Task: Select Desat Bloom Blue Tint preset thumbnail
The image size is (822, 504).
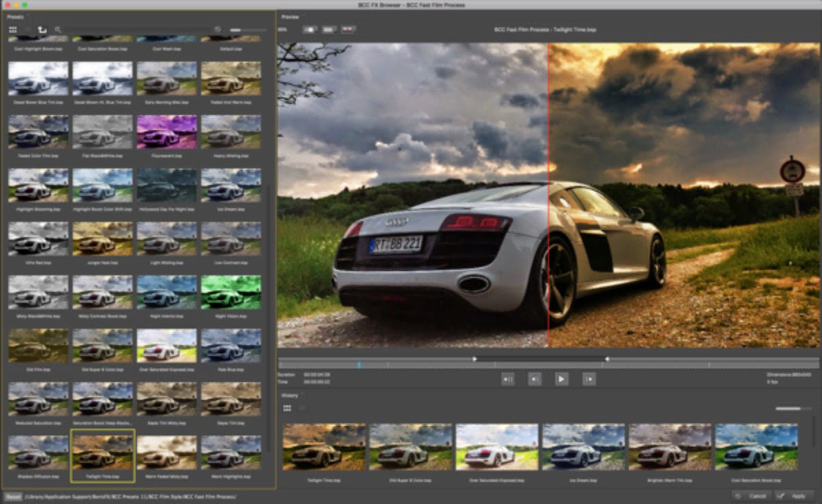Action: tap(38, 78)
